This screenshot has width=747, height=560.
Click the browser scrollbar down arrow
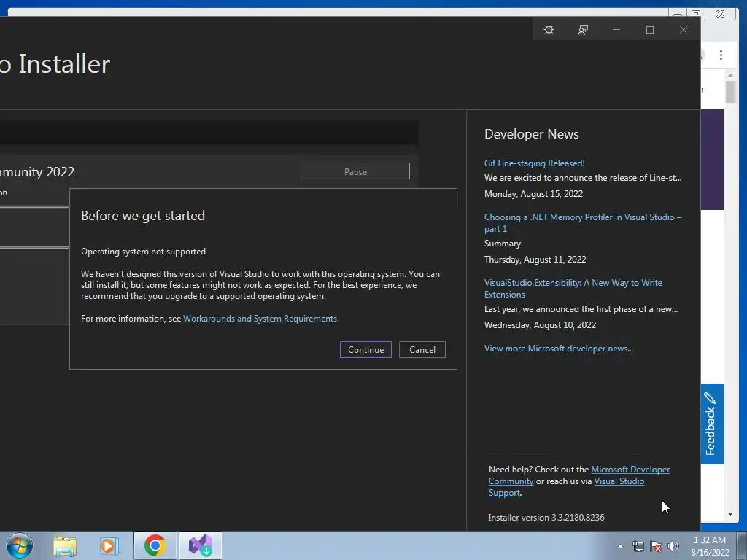point(730,514)
